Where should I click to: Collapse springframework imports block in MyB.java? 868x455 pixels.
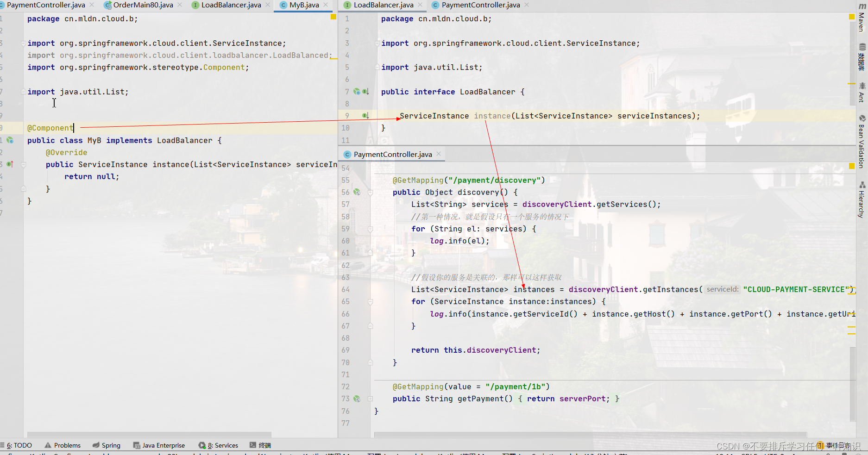pyautogui.click(x=23, y=43)
